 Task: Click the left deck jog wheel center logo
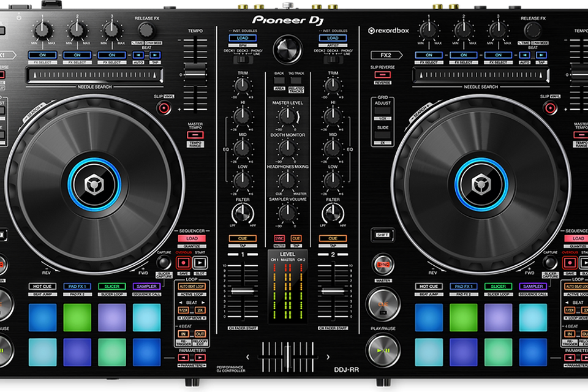94,184
